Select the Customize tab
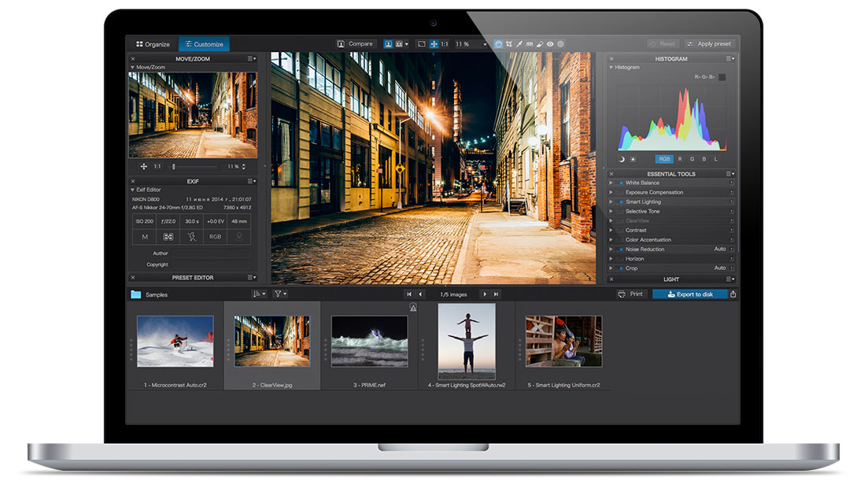The width and height of the screenshot is (868, 488). 204,44
